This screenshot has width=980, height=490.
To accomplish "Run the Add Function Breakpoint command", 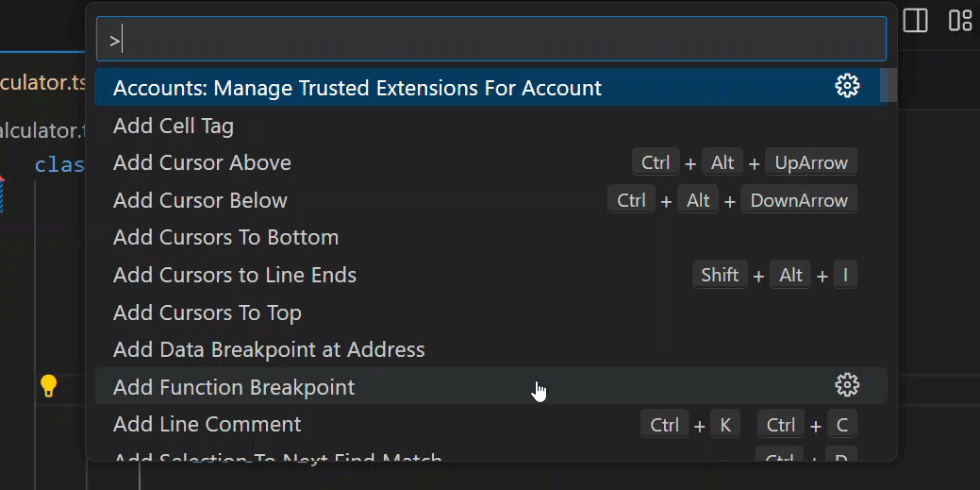I will point(234,387).
